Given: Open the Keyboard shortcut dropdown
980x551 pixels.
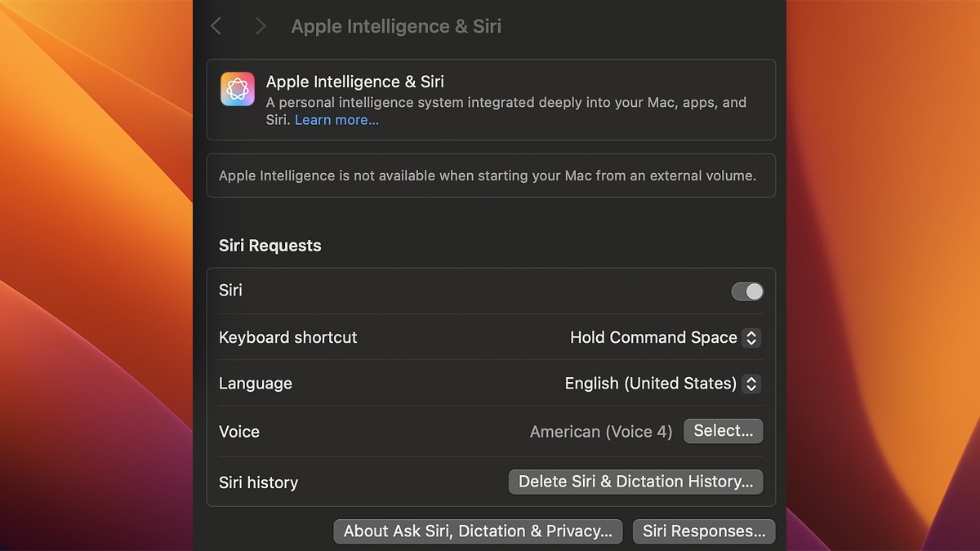Looking at the screenshot, I should point(666,337).
